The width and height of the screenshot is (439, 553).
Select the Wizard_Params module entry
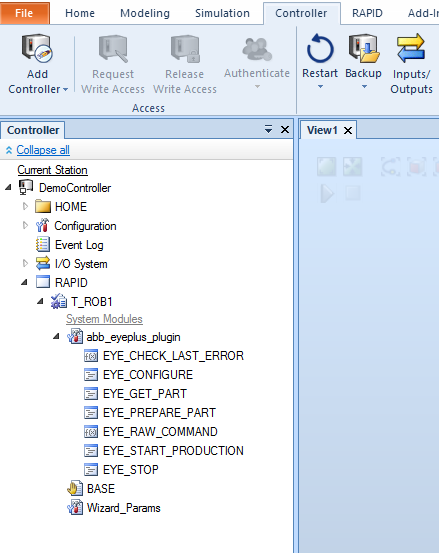point(123,508)
